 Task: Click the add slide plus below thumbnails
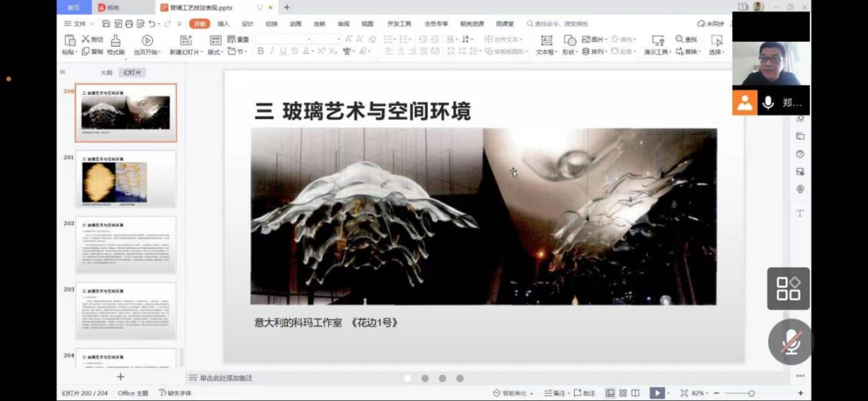pos(121,377)
